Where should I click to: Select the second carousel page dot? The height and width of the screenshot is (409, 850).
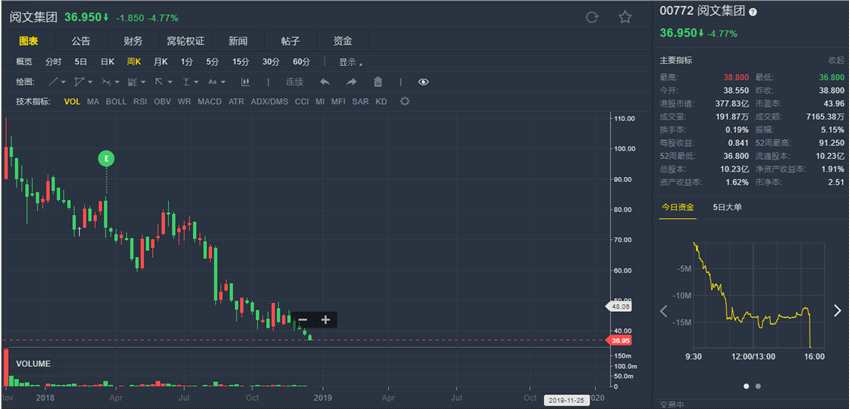pos(758,386)
